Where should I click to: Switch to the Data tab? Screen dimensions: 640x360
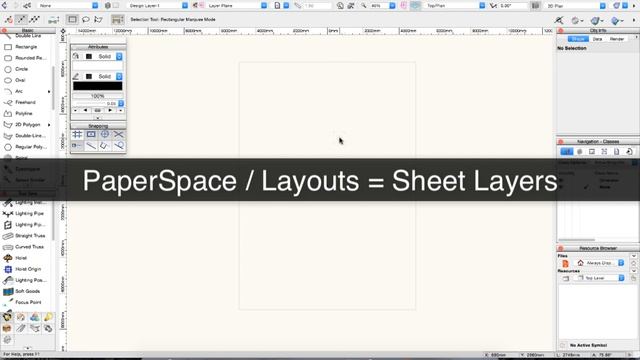point(597,39)
